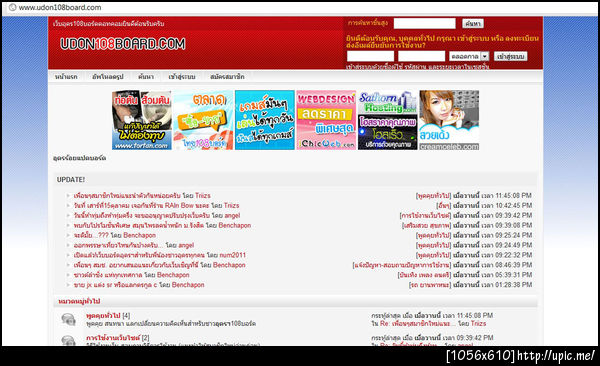
Task: Open Triizs profile on the RAIn Bow row
Action: coord(232,206)
